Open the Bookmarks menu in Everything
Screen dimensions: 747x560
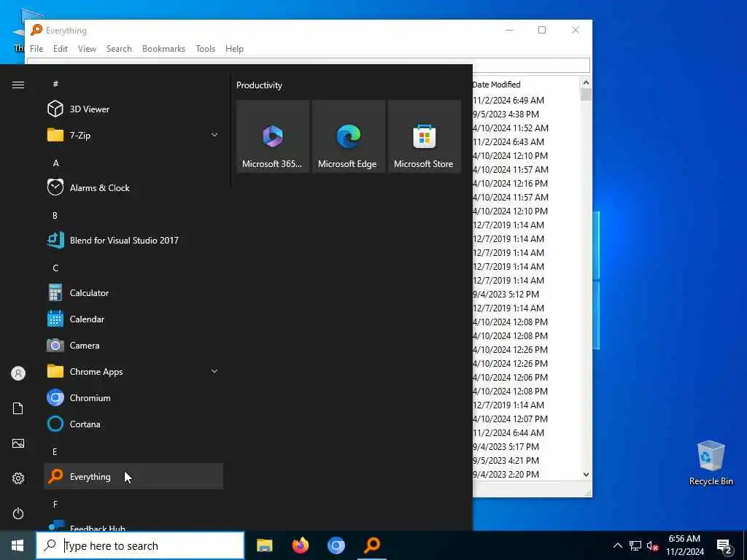pyautogui.click(x=163, y=49)
